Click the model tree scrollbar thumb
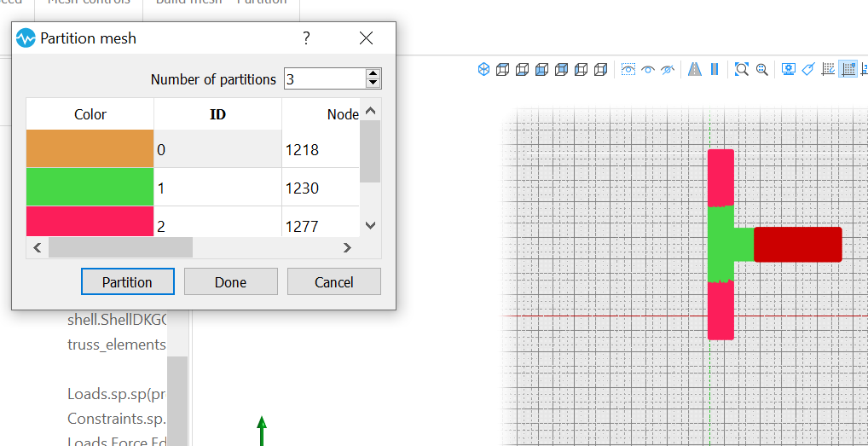 pos(177,401)
